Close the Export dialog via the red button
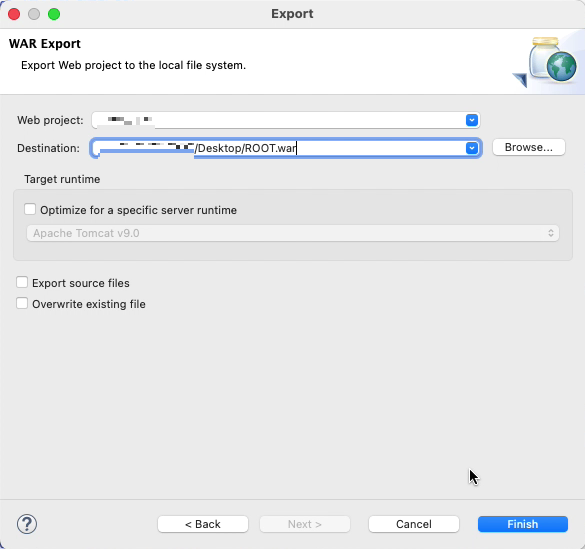This screenshot has width=585, height=549. (x=14, y=14)
